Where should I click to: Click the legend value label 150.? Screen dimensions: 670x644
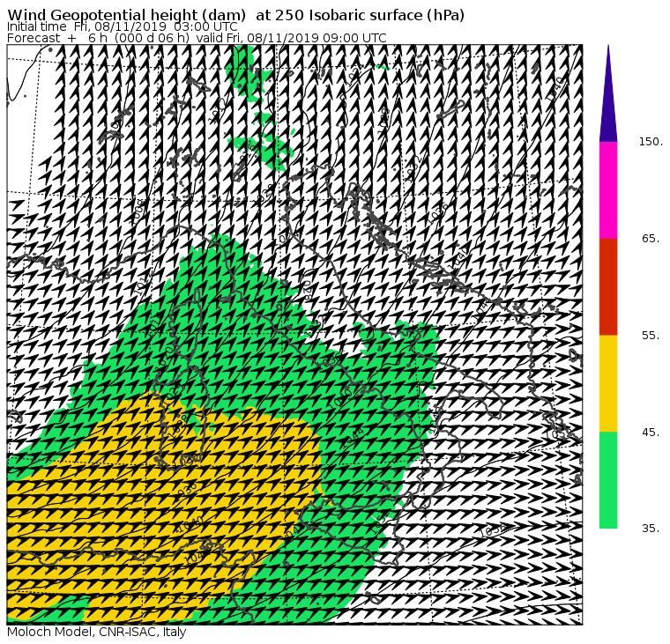point(651,142)
